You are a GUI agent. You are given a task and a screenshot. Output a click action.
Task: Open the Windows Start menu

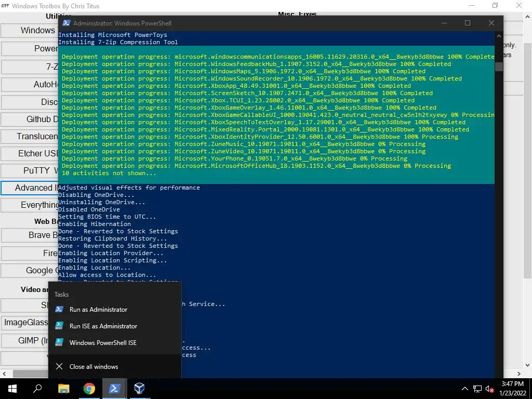coord(12,389)
